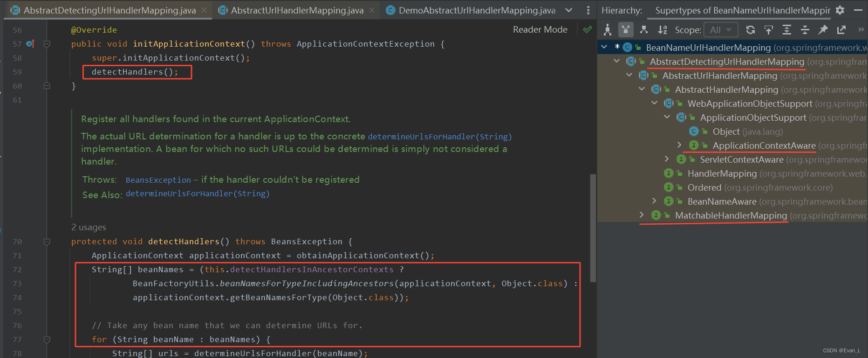The image size is (868, 358).
Task: Click the @Override annotation on line 56
Action: (x=94, y=30)
